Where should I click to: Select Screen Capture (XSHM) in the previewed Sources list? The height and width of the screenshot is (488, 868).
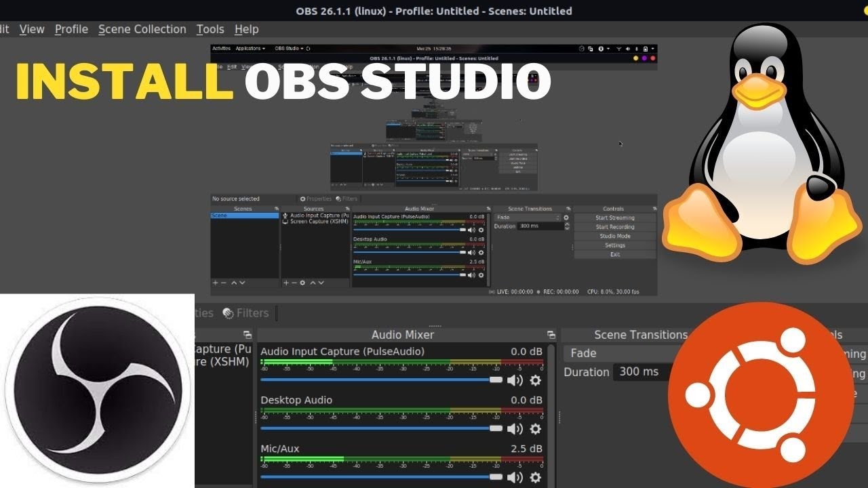tap(316, 222)
